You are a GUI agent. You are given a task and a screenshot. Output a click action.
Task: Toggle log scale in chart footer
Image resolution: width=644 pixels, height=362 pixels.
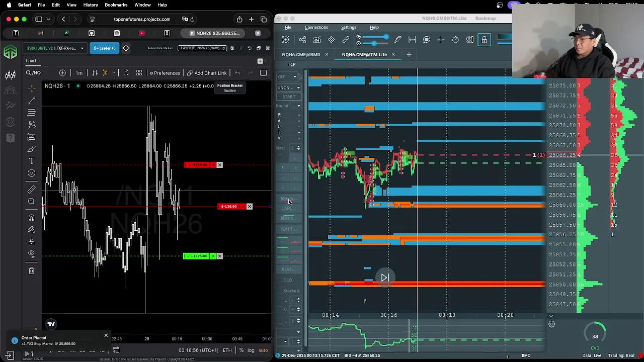tap(251, 350)
